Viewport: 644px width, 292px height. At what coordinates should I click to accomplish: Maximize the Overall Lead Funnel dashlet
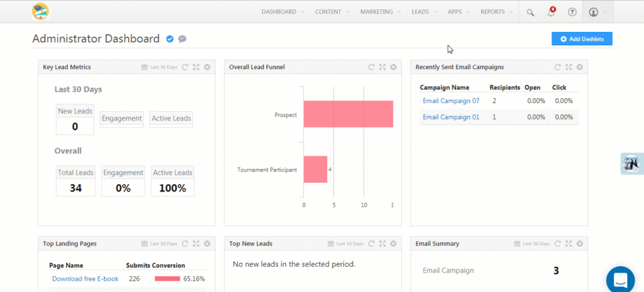click(382, 67)
